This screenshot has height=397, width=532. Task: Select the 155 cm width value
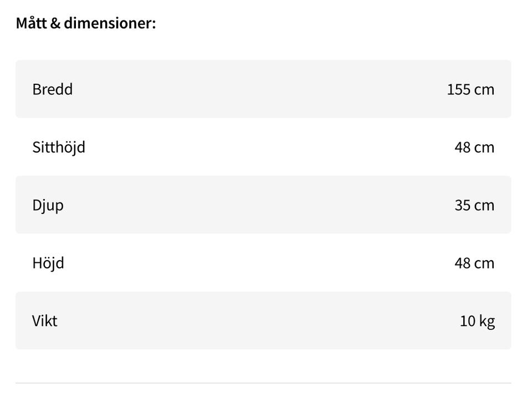[470, 89]
